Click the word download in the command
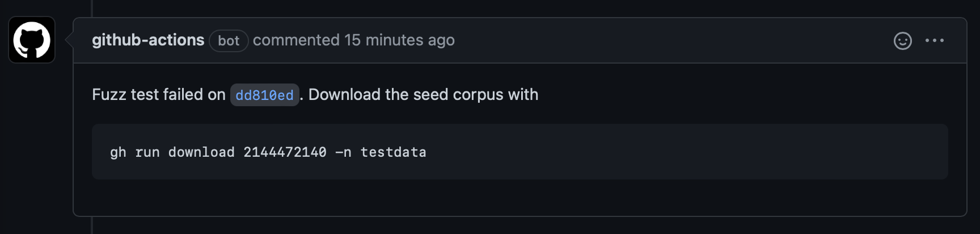 click(201, 152)
